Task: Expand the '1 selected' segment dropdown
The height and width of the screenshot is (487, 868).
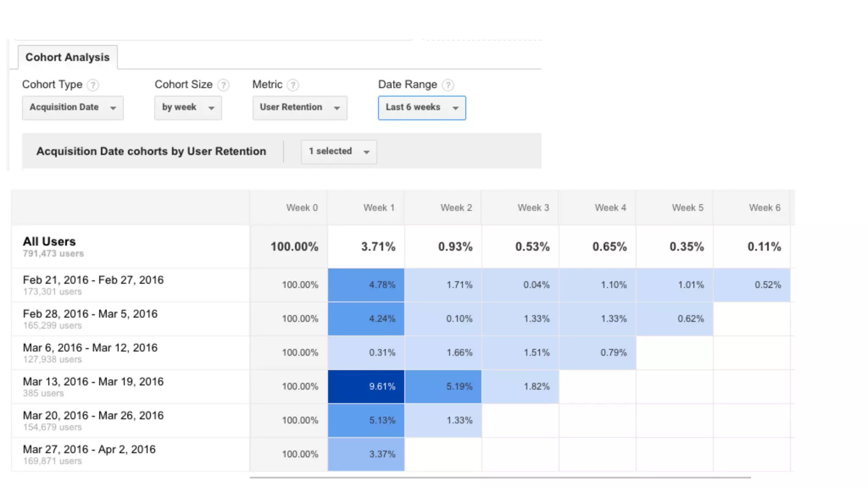Action: [x=339, y=152]
